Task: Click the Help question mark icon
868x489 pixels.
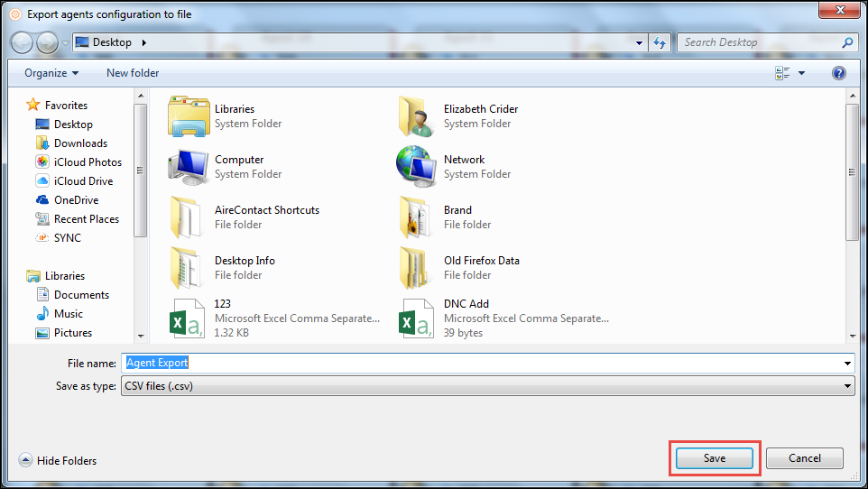Action: pos(838,73)
